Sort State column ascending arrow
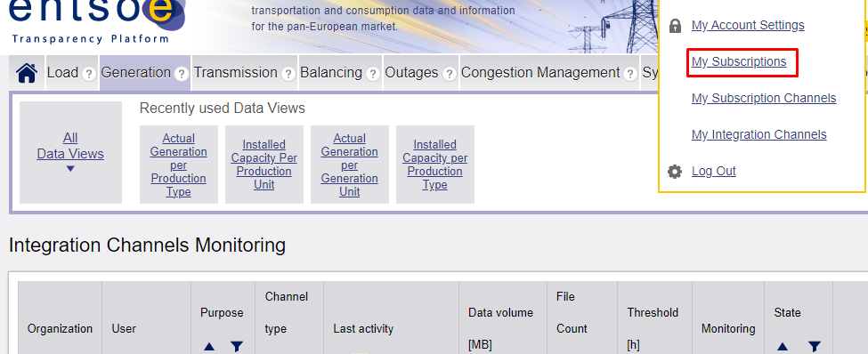 (783, 347)
